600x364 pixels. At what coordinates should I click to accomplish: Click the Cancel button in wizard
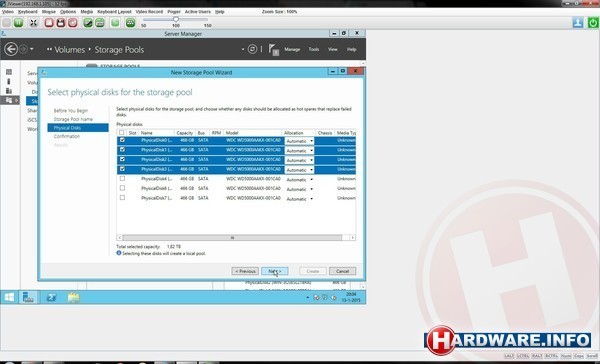coord(342,271)
